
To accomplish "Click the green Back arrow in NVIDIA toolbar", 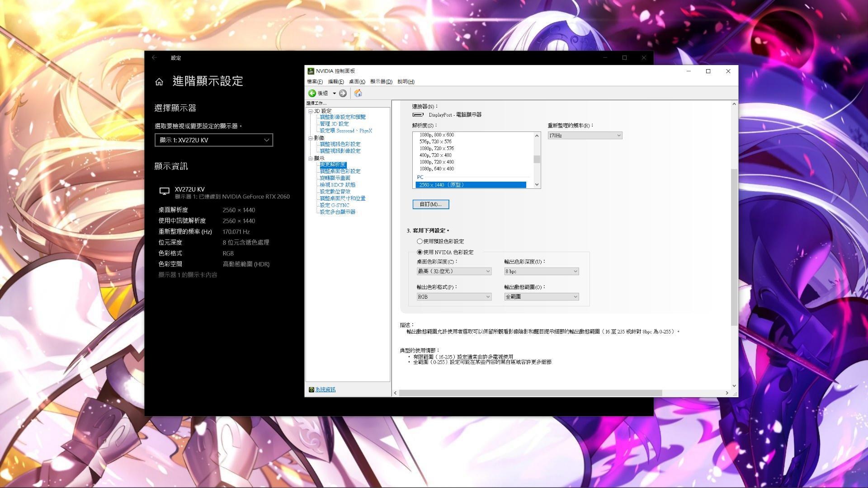I will (x=312, y=93).
